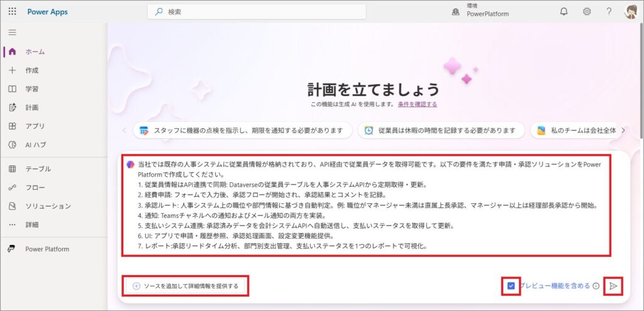
Task: Click the info icon beside プレビュー機能を含める
Action: pyautogui.click(x=596, y=286)
